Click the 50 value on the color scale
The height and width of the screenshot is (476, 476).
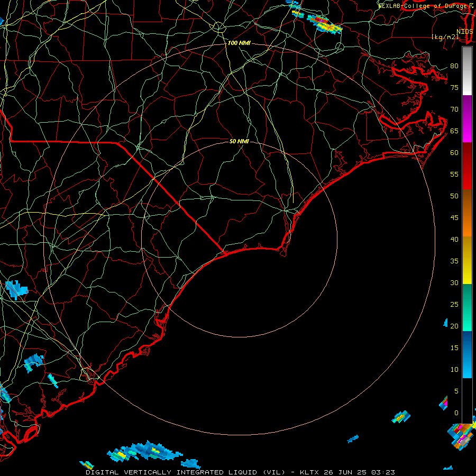pos(454,196)
